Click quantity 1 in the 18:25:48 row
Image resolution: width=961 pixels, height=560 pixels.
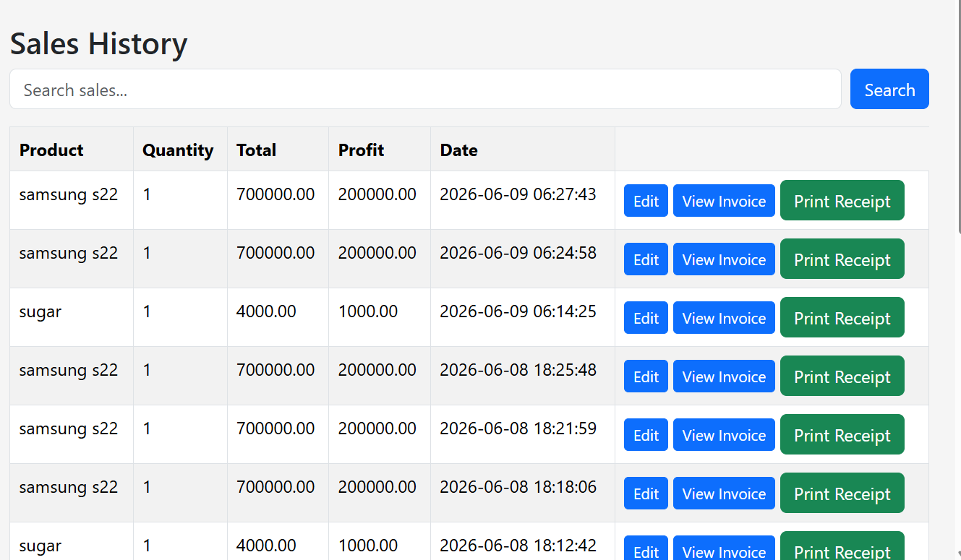coord(147,370)
